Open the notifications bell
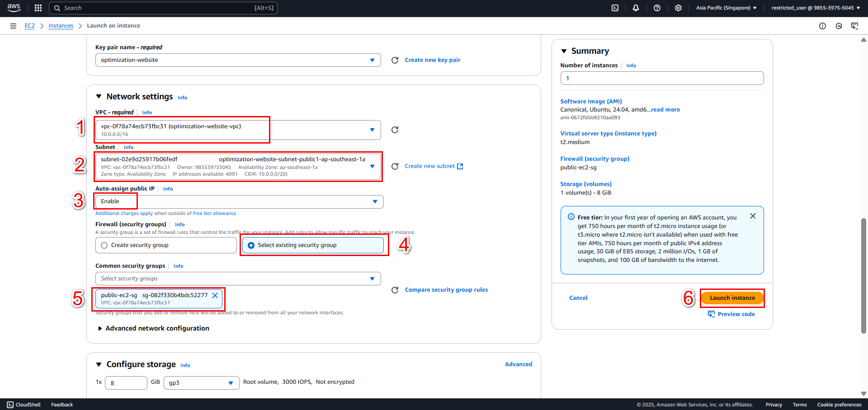The height and width of the screenshot is (410, 868). tap(636, 8)
